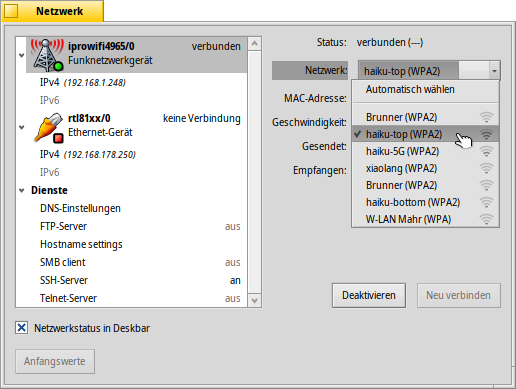The width and height of the screenshot is (516, 389).
Task: Open the Netzwerk dropdown arrow
Action: [494, 71]
